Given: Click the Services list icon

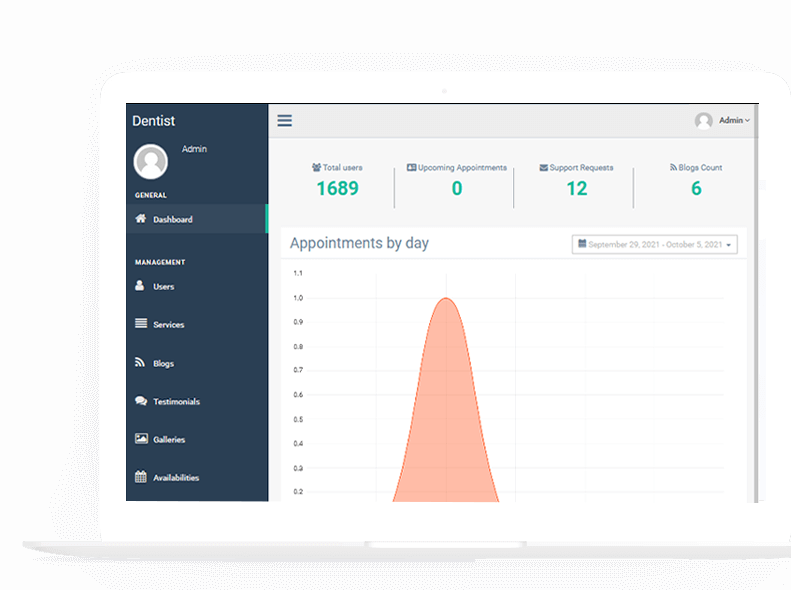Looking at the screenshot, I should [x=141, y=324].
